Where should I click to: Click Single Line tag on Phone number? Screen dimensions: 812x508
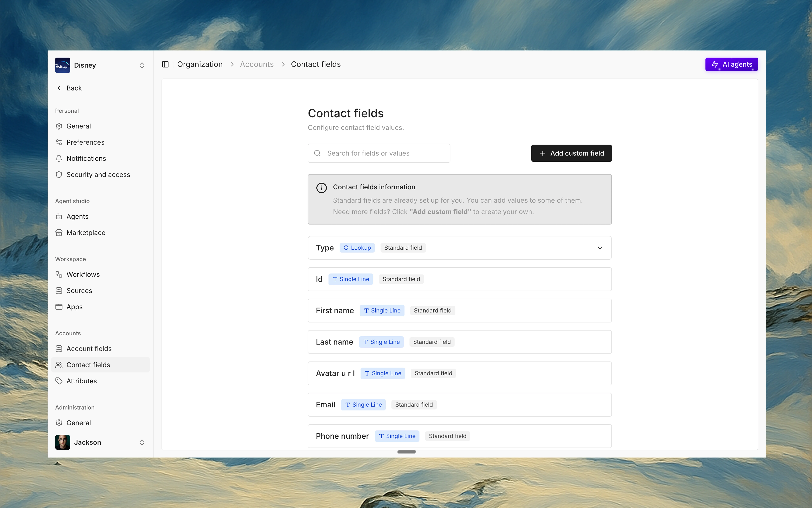pos(397,436)
